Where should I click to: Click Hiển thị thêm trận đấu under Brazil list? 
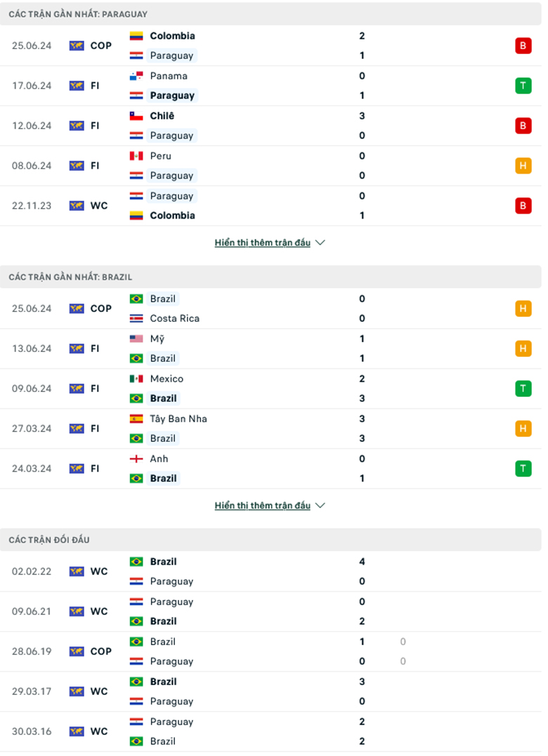pos(263,504)
